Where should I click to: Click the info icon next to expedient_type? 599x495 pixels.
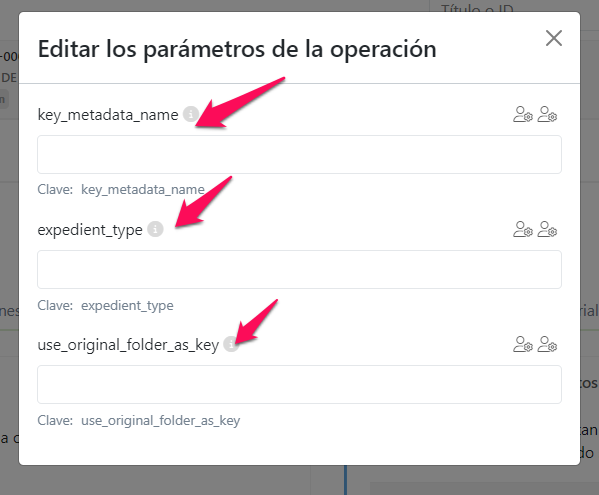(x=155, y=229)
